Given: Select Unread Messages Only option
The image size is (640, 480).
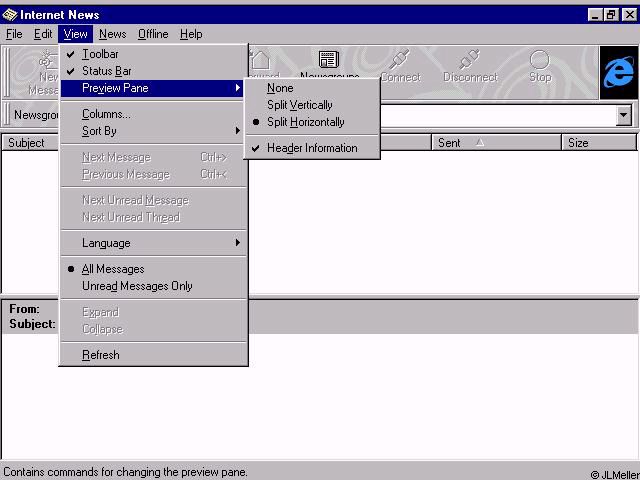Looking at the screenshot, I should coord(153,287).
